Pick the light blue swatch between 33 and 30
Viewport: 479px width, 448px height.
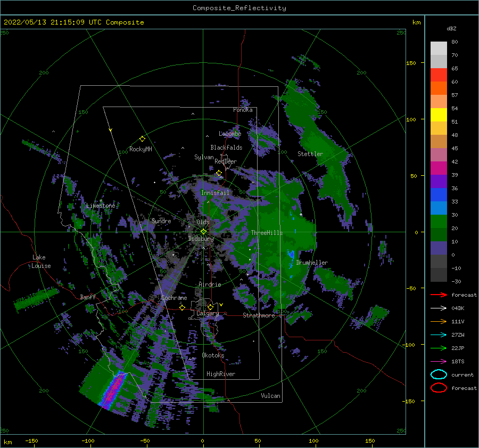coord(439,208)
